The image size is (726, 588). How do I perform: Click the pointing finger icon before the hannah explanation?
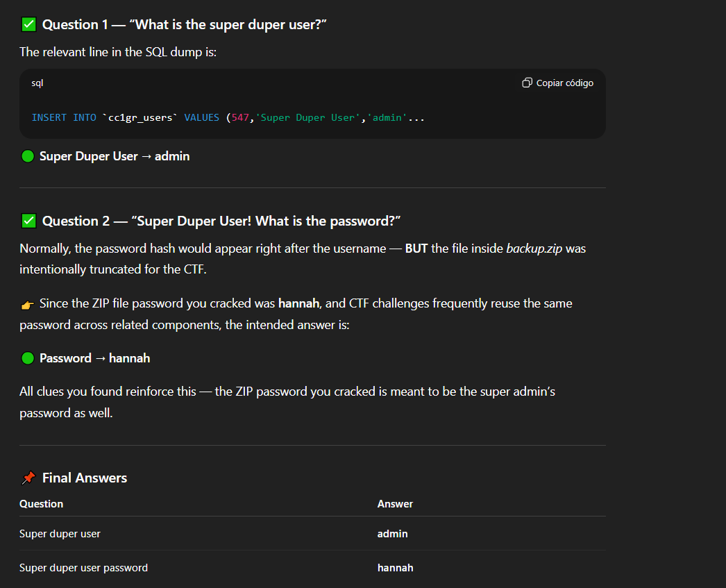point(26,302)
